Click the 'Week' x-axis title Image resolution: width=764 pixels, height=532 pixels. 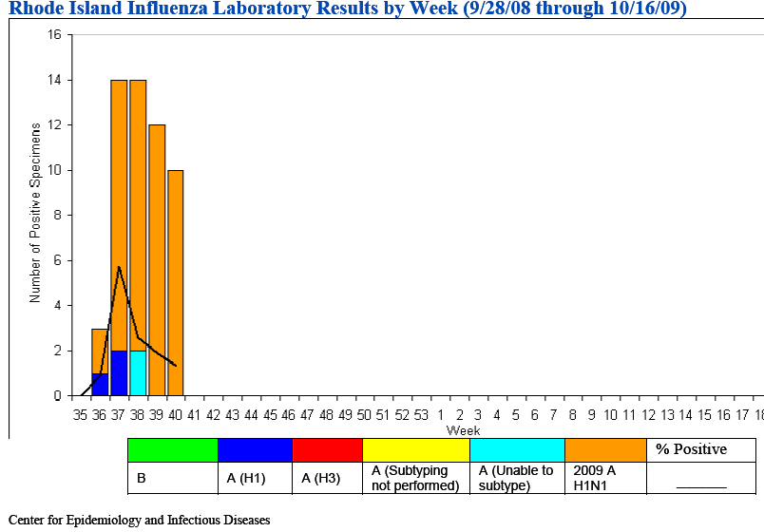coord(463,430)
